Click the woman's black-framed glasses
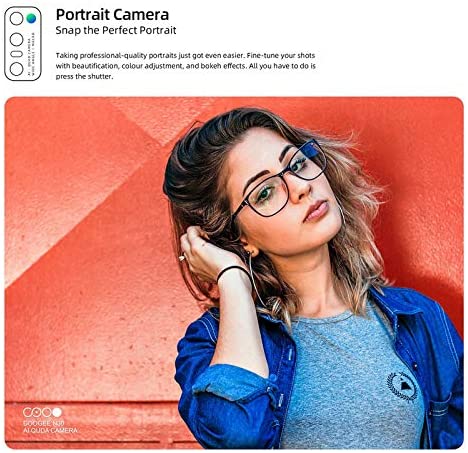The width and height of the screenshot is (468, 453). coord(279,179)
